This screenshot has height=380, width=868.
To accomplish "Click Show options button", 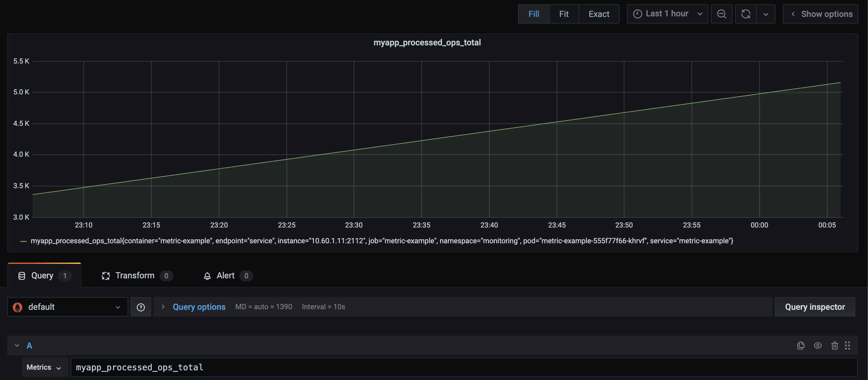I will click(820, 14).
